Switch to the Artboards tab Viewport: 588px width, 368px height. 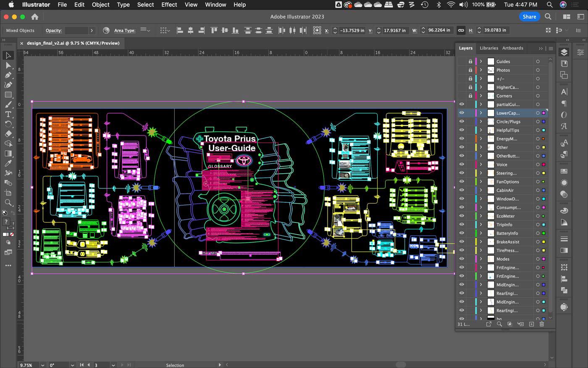click(512, 48)
